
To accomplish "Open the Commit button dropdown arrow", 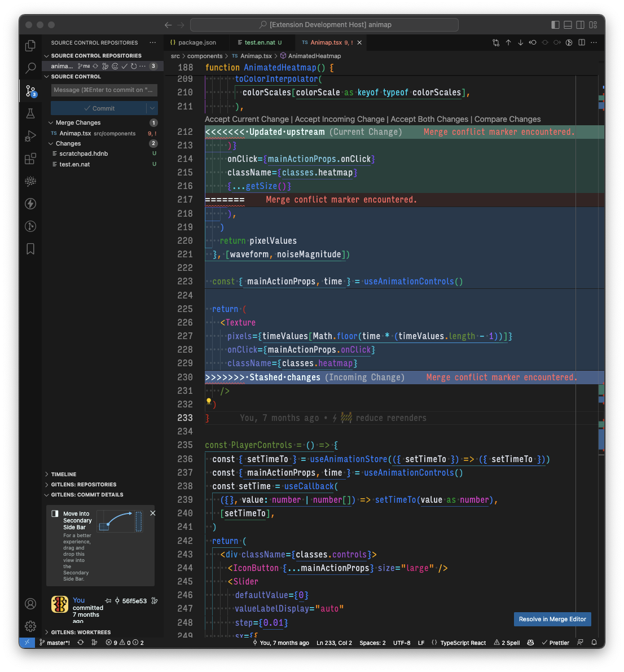I will [x=152, y=108].
